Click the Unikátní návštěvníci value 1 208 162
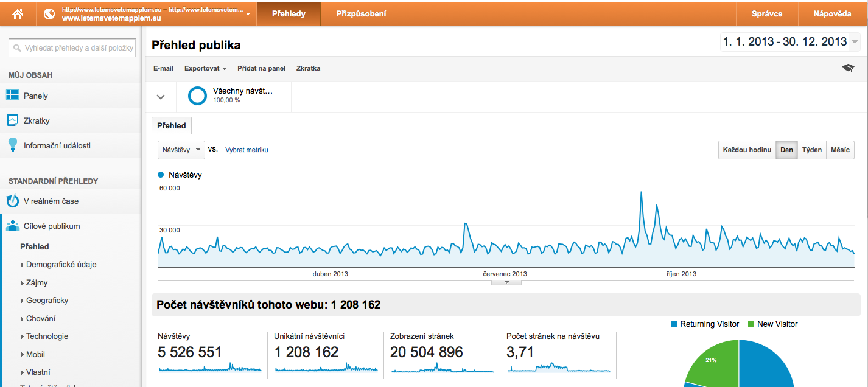 [x=306, y=352]
